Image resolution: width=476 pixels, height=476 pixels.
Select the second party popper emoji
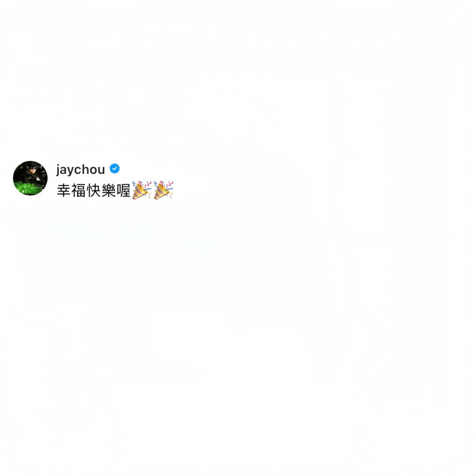(x=164, y=190)
